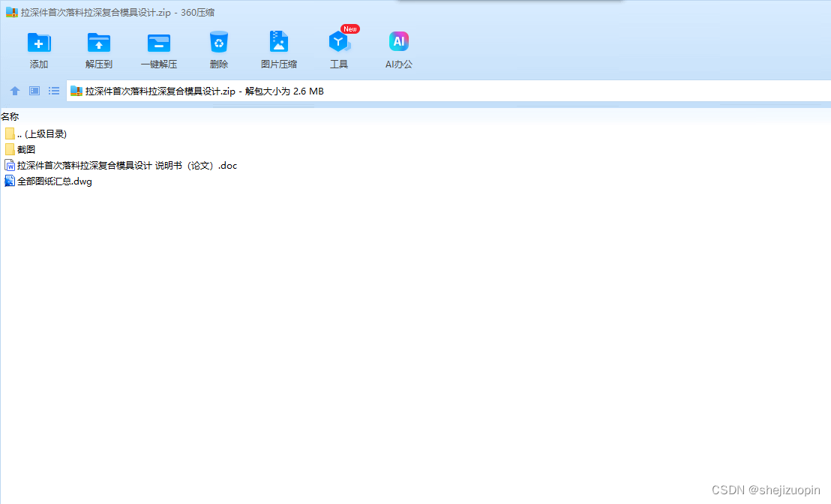831x504 pixels.
Task: Click the address path field showing zip name
Action: point(448,91)
